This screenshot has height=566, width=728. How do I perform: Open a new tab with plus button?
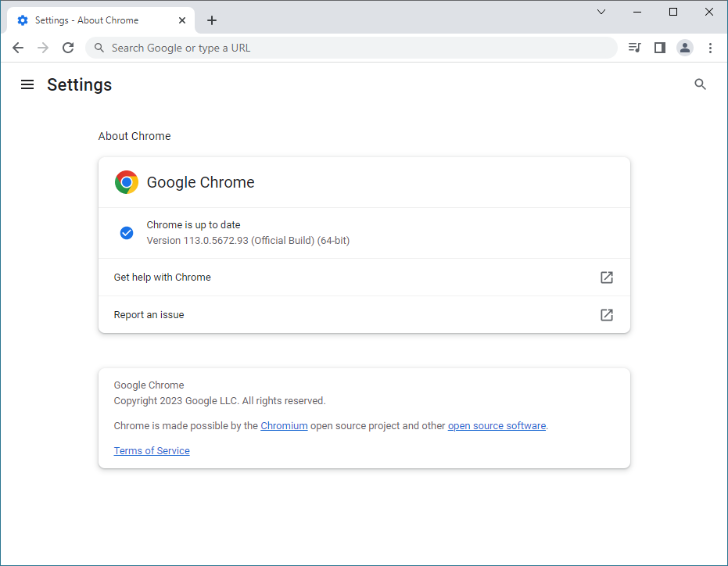click(x=212, y=20)
